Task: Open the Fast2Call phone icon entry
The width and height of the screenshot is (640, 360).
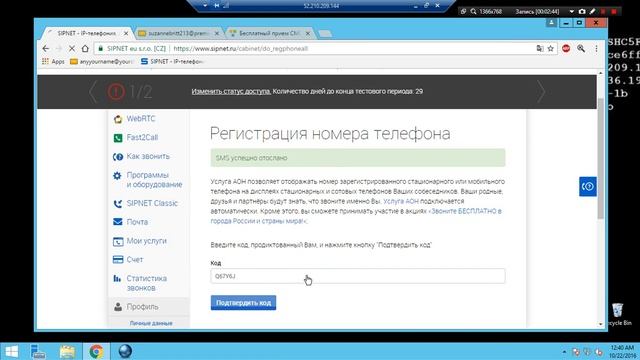Action: [x=118, y=138]
